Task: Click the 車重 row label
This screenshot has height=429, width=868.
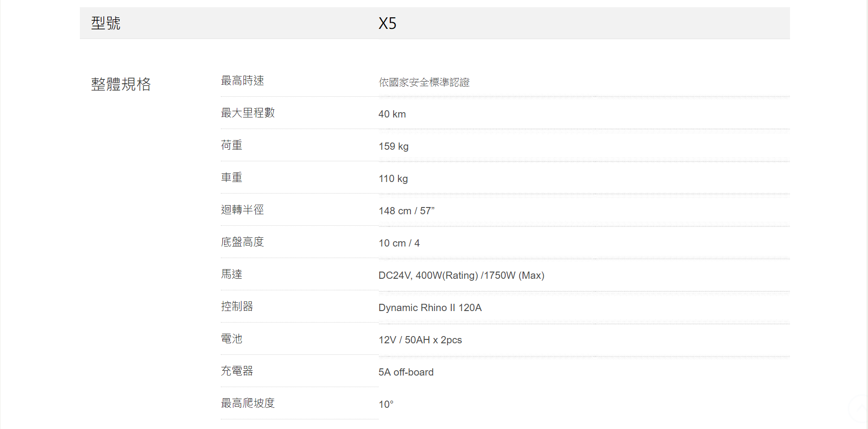Action: point(231,178)
